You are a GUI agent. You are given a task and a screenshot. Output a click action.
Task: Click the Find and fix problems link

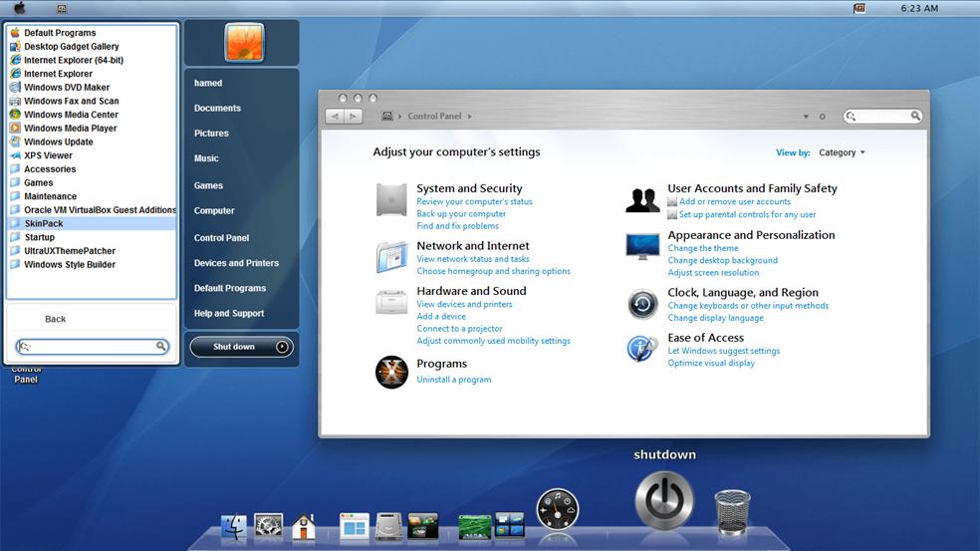(457, 226)
